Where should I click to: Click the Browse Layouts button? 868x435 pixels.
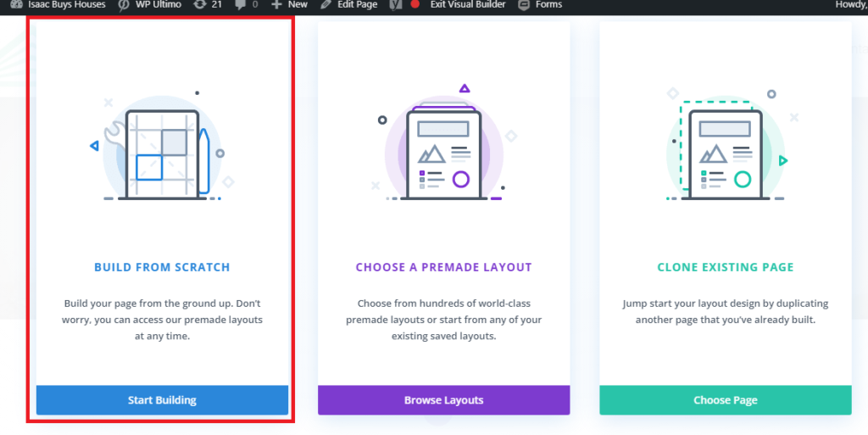coord(443,399)
